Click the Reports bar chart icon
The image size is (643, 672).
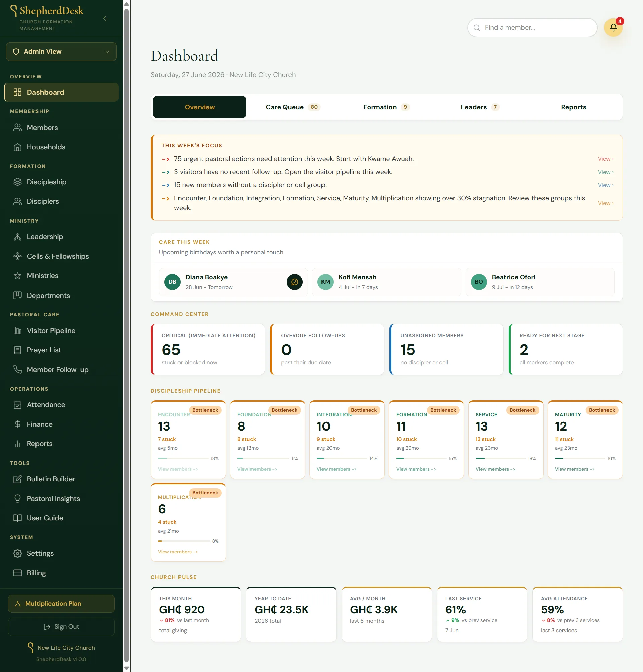coord(17,444)
